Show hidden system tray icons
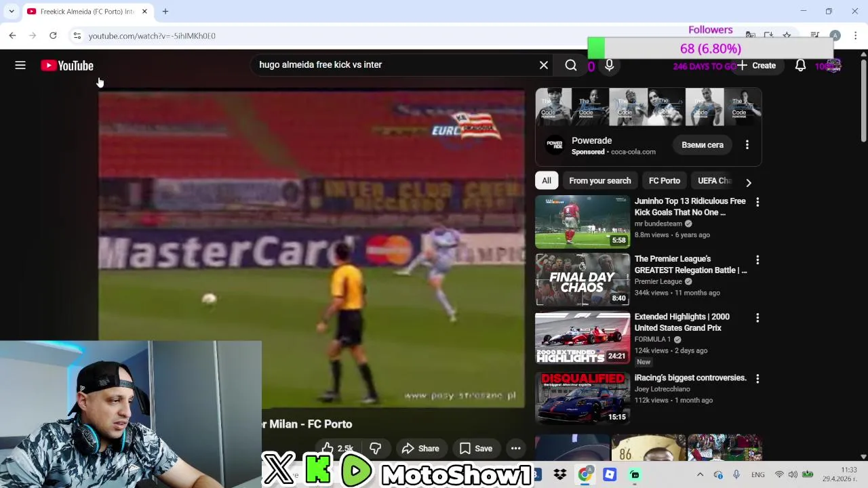This screenshot has width=868, height=488. click(700, 474)
